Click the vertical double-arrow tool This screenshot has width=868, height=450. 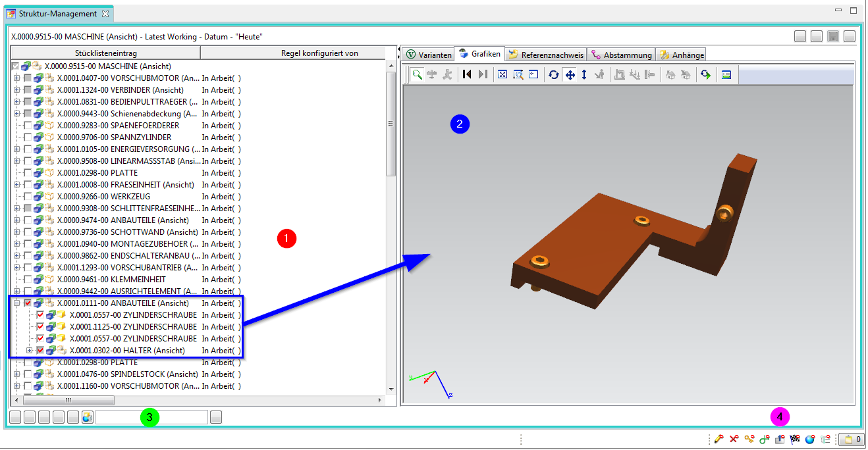(584, 75)
